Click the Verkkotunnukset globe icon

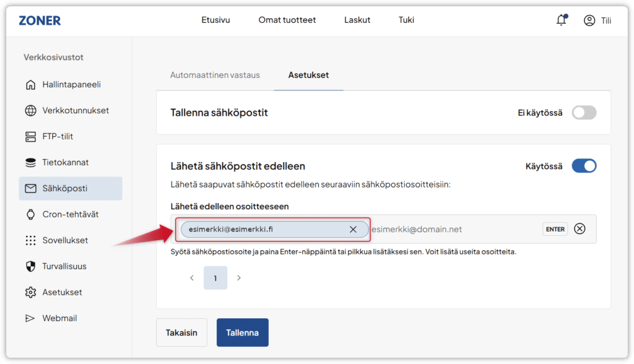click(30, 111)
